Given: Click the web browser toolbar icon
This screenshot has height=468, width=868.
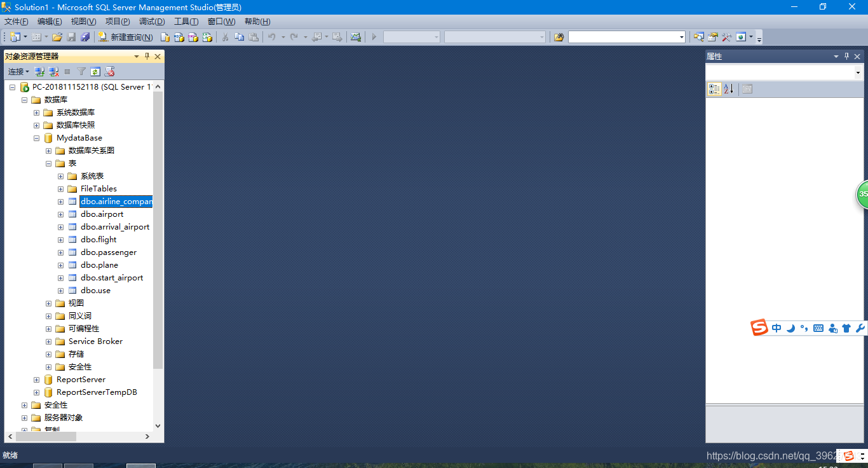Looking at the screenshot, I should click(741, 37).
